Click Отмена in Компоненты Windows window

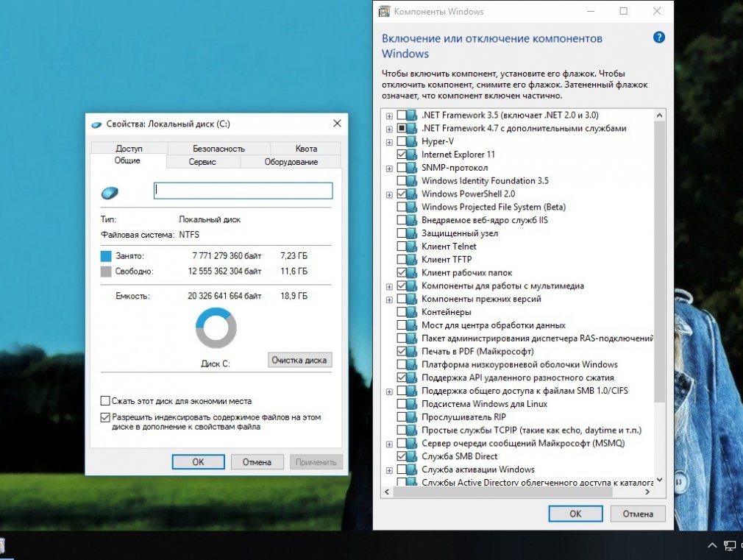[638, 514]
